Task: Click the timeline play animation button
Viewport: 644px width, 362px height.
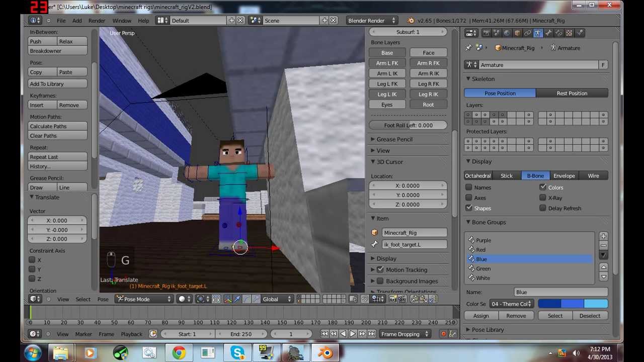Action: coord(352,334)
